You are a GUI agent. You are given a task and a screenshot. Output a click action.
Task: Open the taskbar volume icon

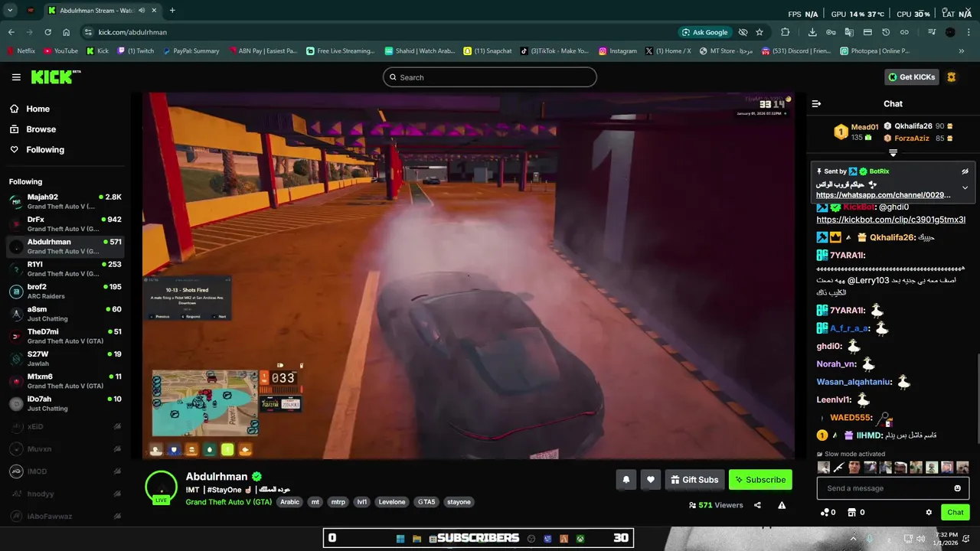[x=920, y=539]
